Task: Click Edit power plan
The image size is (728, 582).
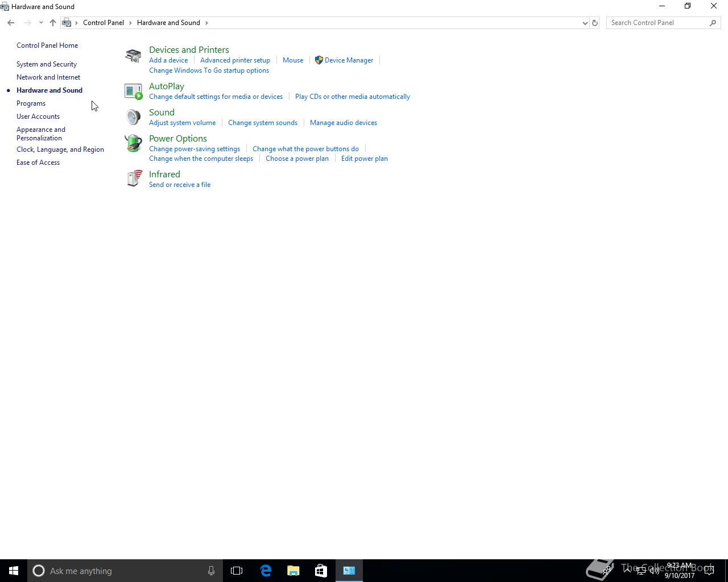Action: (x=365, y=159)
